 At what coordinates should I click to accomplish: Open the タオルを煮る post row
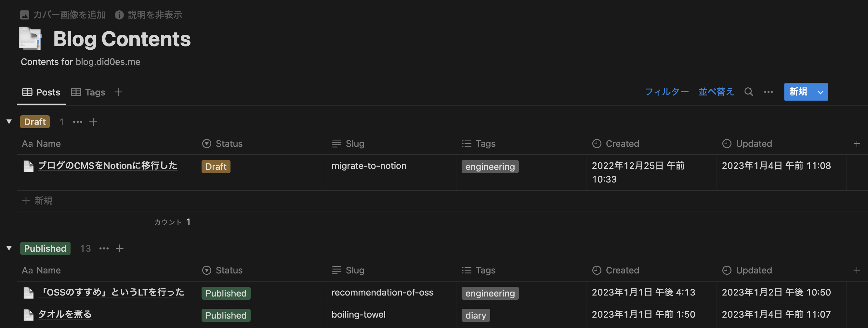65,314
